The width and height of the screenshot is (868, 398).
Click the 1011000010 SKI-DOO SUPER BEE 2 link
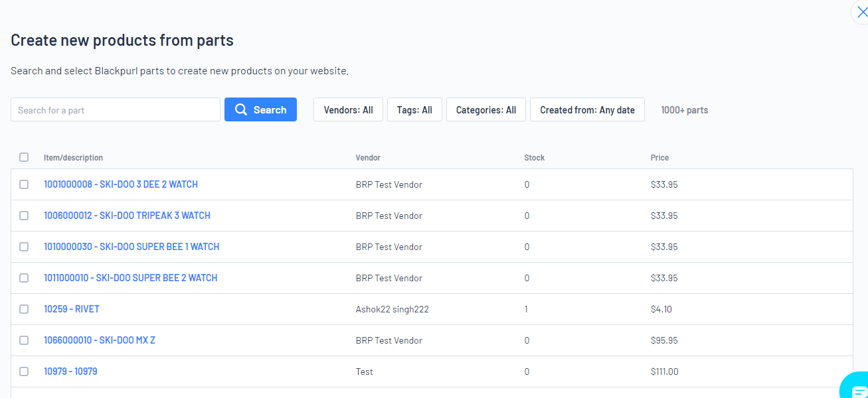tap(131, 278)
